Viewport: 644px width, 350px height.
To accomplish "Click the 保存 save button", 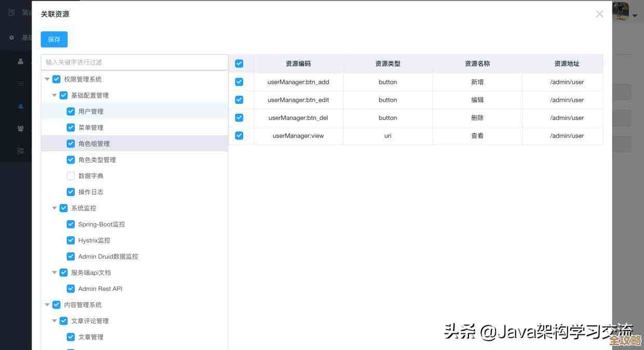I will coord(54,39).
